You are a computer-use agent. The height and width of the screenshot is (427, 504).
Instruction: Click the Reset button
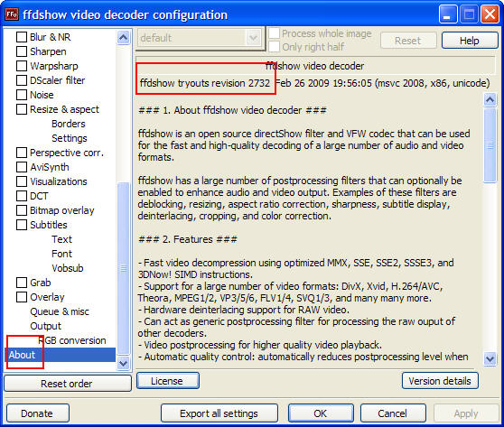point(408,41)
